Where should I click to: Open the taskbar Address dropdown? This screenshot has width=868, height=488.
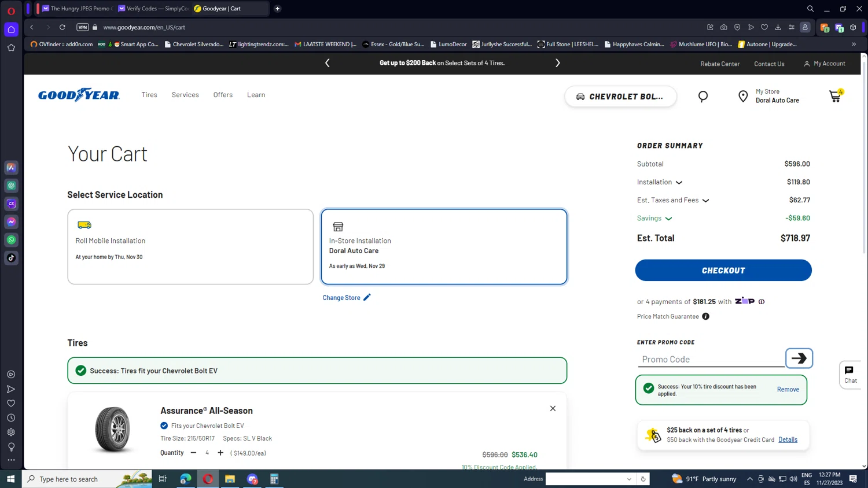629,479
